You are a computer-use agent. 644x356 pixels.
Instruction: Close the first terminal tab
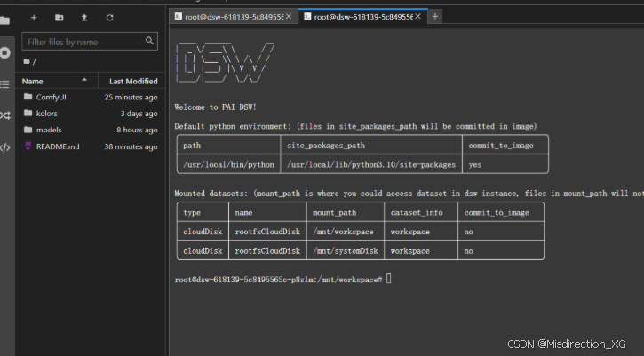coord(289,17)
